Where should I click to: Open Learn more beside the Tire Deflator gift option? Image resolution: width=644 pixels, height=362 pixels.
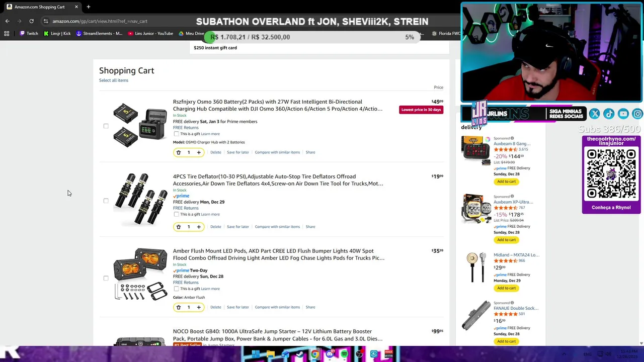[210, 214]
